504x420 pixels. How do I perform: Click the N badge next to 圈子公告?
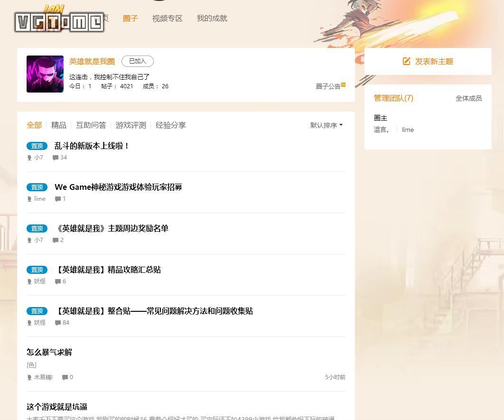pyautogui.click(x=343, y=84)
